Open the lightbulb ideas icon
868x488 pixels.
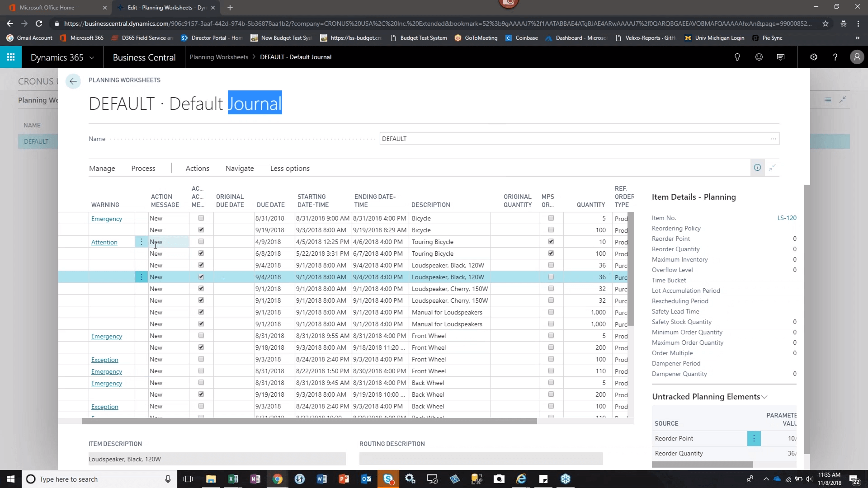click(x=737, y=57)
